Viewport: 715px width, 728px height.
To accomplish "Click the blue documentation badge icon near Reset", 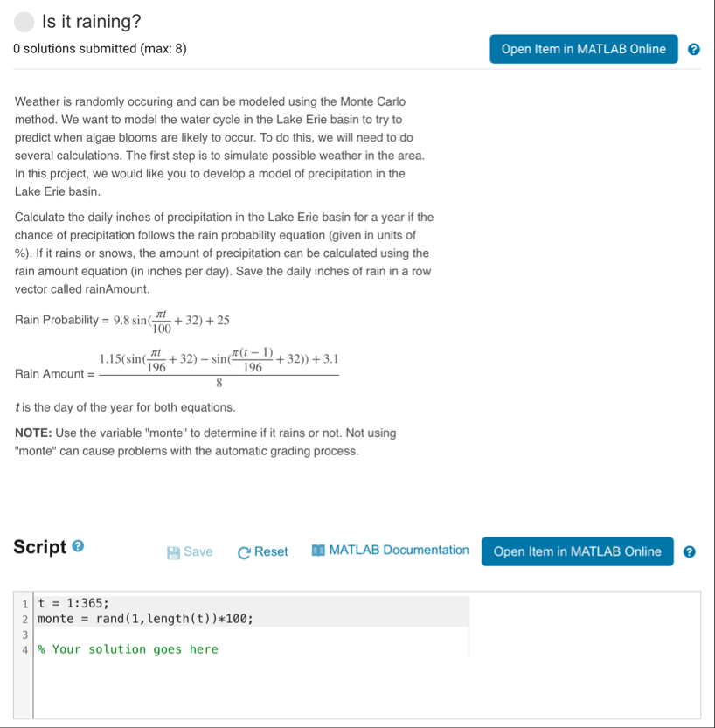I will tap(318, 550).
